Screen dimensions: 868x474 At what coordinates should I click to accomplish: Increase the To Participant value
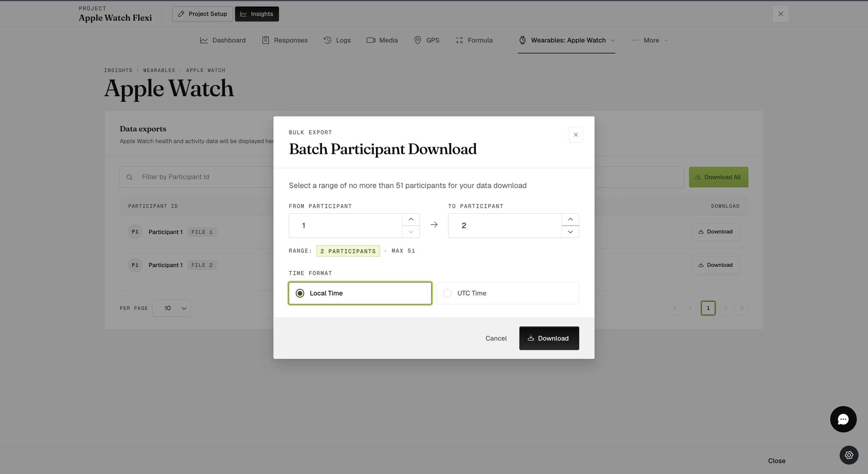pos(570,219)
